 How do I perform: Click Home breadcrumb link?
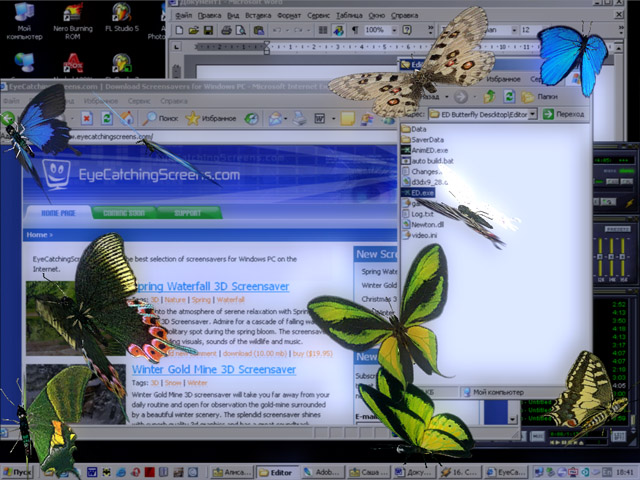(37, 235)
